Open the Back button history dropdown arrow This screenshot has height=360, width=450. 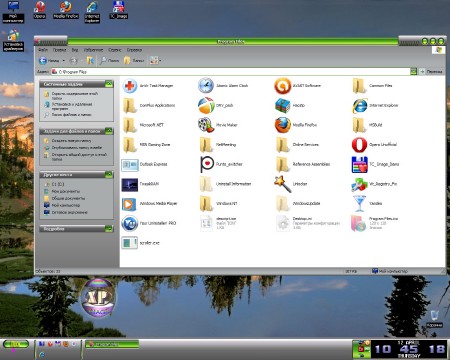pyautogui.click(x=63, y=61)
